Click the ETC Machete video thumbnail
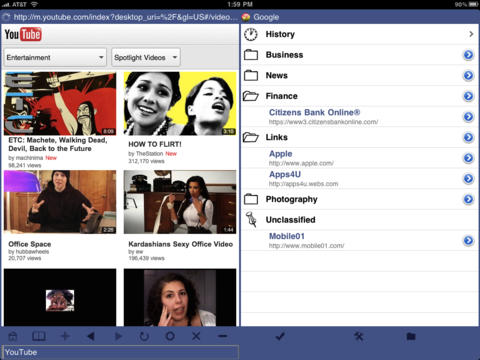480x360 pixels. tap(60, 104)
